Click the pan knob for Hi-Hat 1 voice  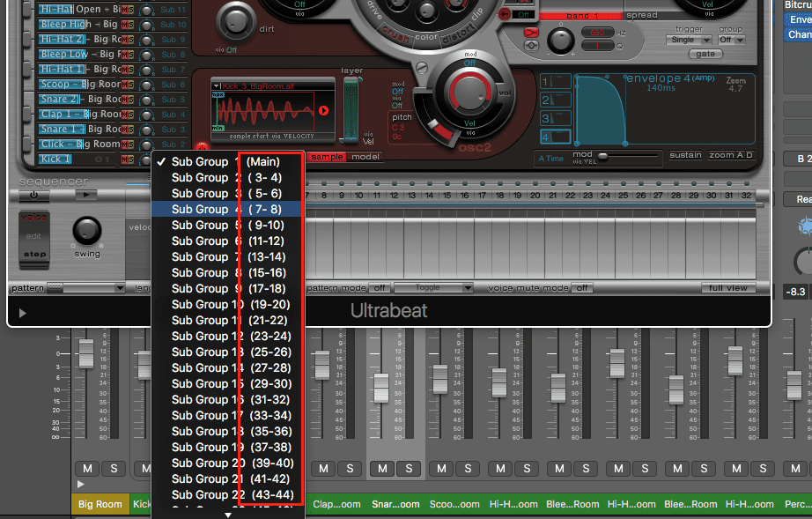point(147,70)
